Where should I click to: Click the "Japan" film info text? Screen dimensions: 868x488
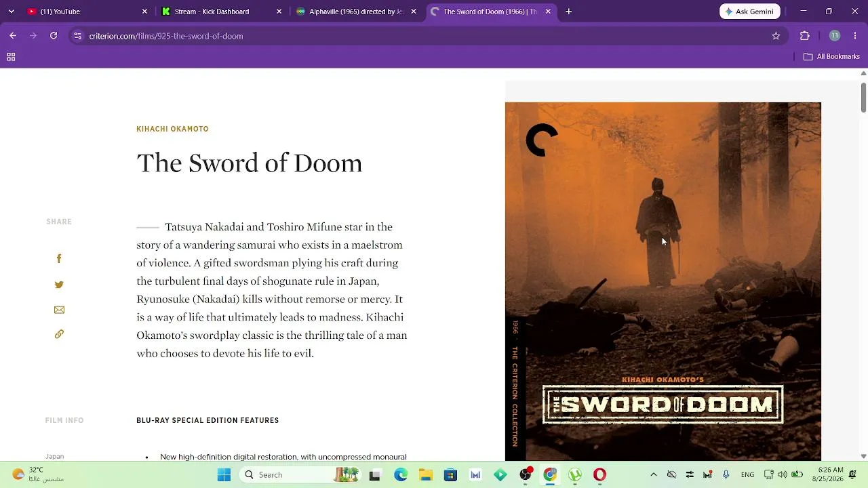(54, 456)
